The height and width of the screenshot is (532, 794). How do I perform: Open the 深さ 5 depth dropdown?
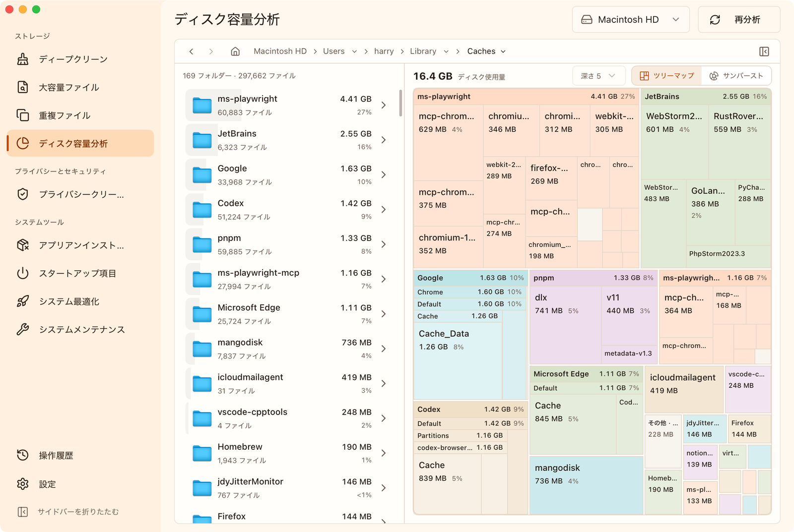[x=598, y=76]
